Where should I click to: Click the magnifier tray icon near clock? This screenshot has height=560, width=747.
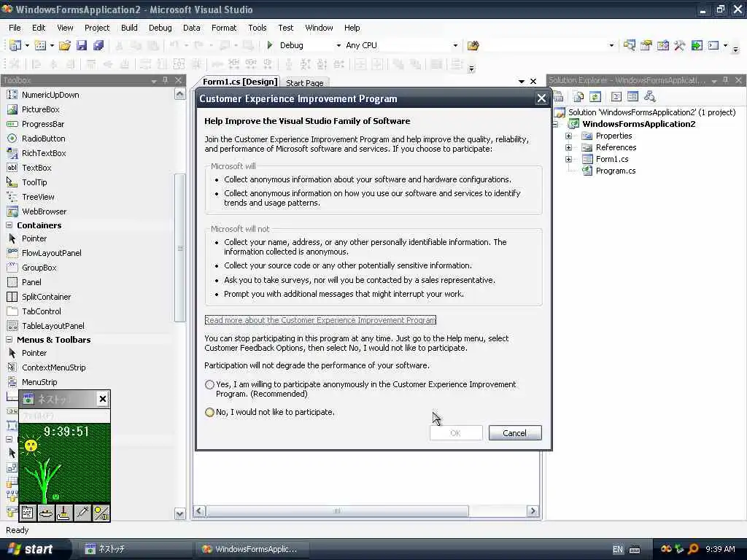pos(693,549)
